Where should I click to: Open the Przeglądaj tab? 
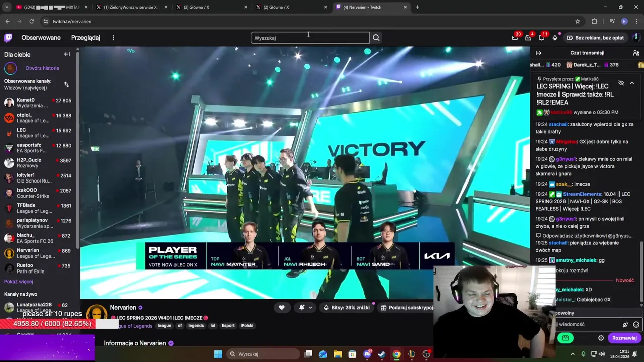pyautogui.click(x=86, y=38)
